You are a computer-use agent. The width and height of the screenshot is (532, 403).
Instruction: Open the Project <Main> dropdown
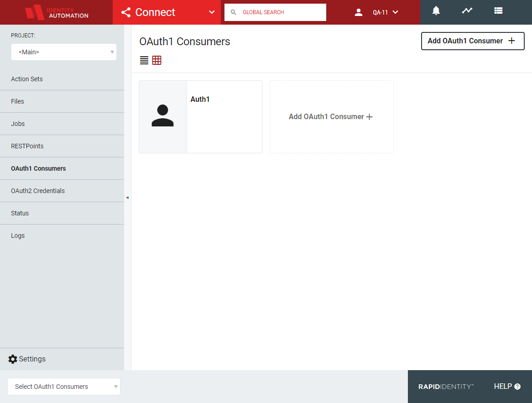click(64, 52)
